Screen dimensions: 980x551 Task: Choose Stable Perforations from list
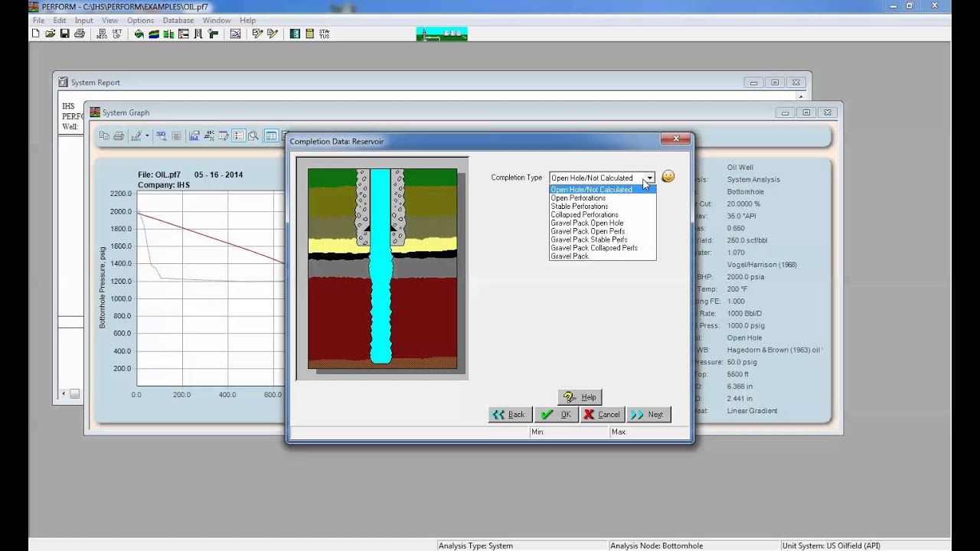(x=579, y=207)
